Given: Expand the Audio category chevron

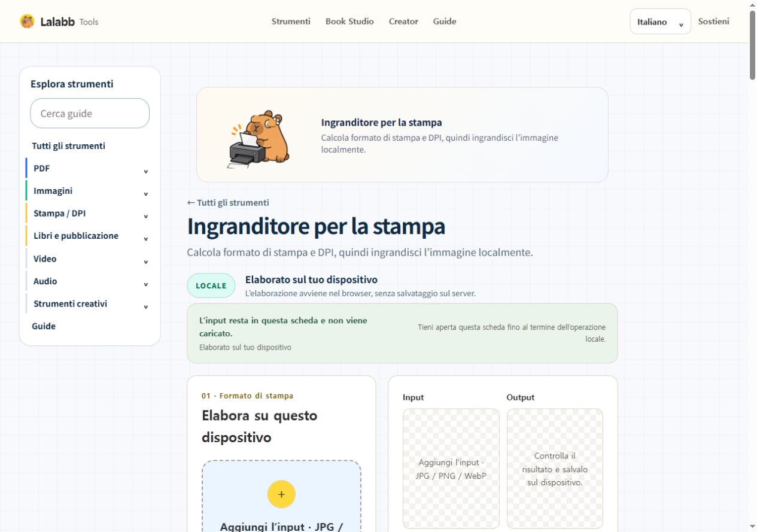Looking at the screenshot, I should 145,284.
